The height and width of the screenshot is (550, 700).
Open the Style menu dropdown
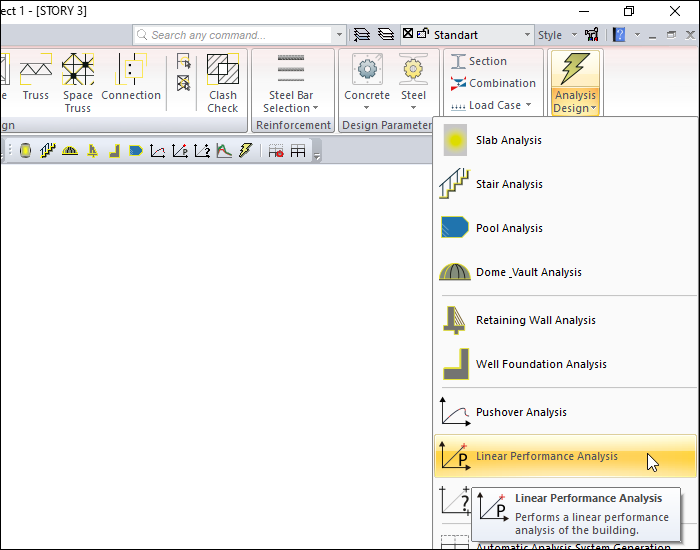click(559, 35)
